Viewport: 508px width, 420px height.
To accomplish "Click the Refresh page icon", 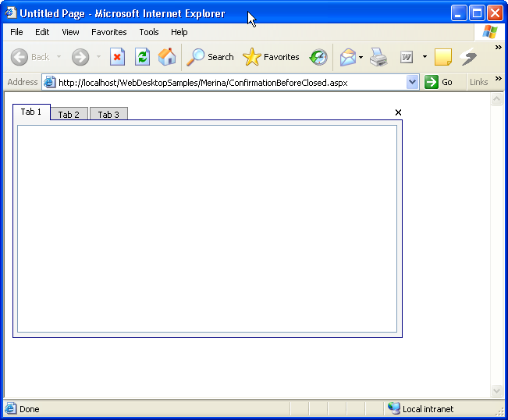I will click(x=142, y=57).
